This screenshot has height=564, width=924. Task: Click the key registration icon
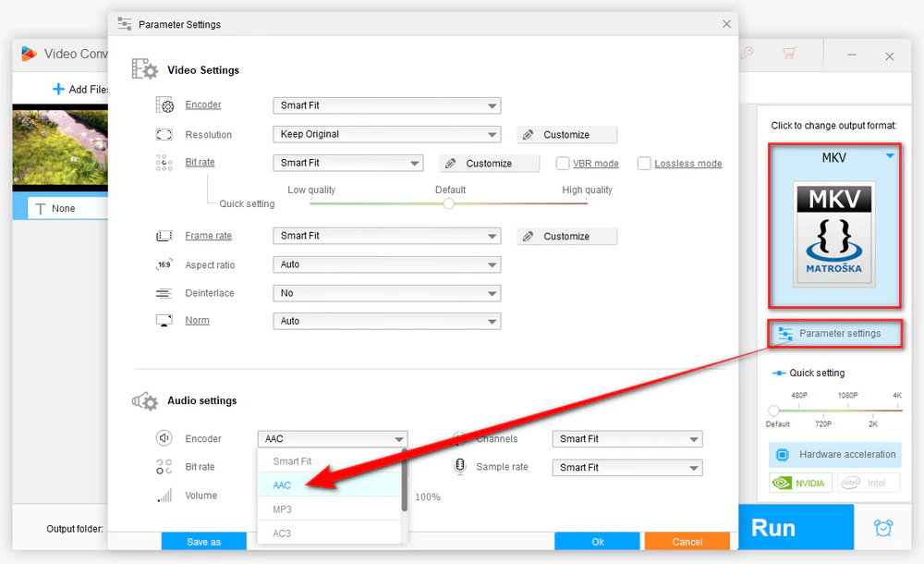(x=748, y=53)
